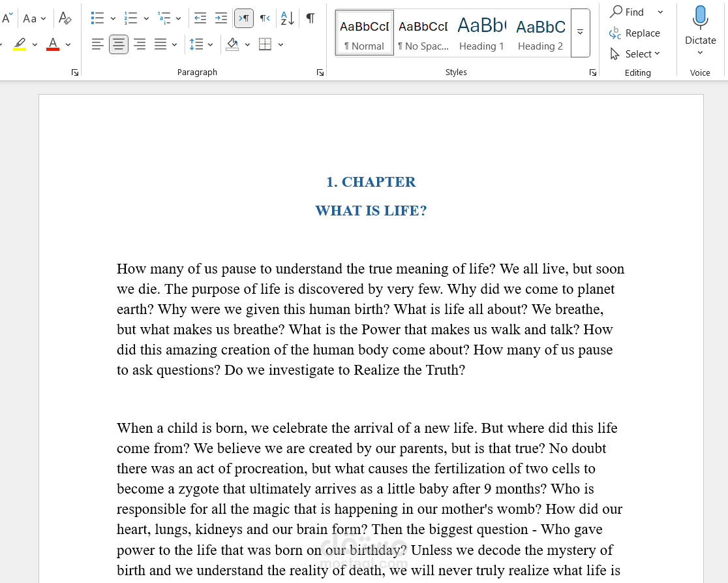Open the Font dialog launcher
Screen dimensions: 728x583
point(75,72)
